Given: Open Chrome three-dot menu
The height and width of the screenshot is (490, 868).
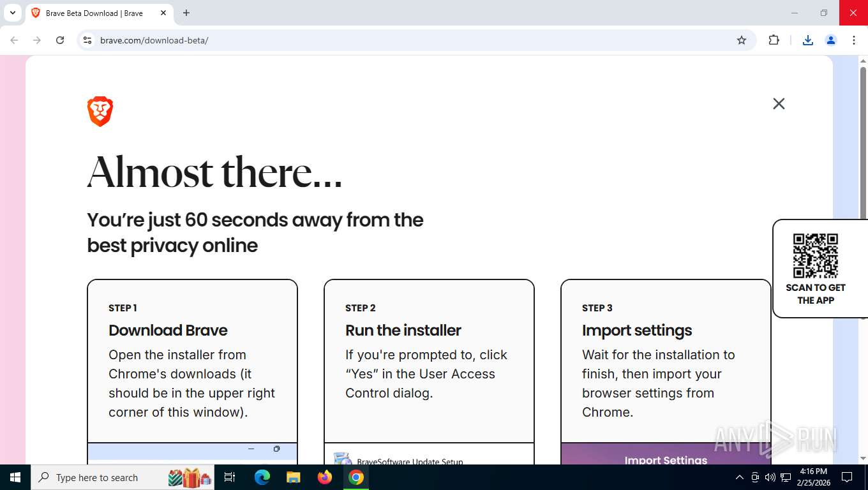Looking at the screenshot, I should pos(854,40).
